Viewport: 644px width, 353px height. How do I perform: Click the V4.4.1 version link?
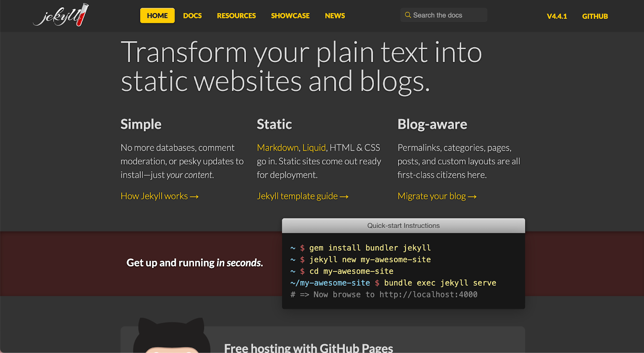tap(557, 17)
